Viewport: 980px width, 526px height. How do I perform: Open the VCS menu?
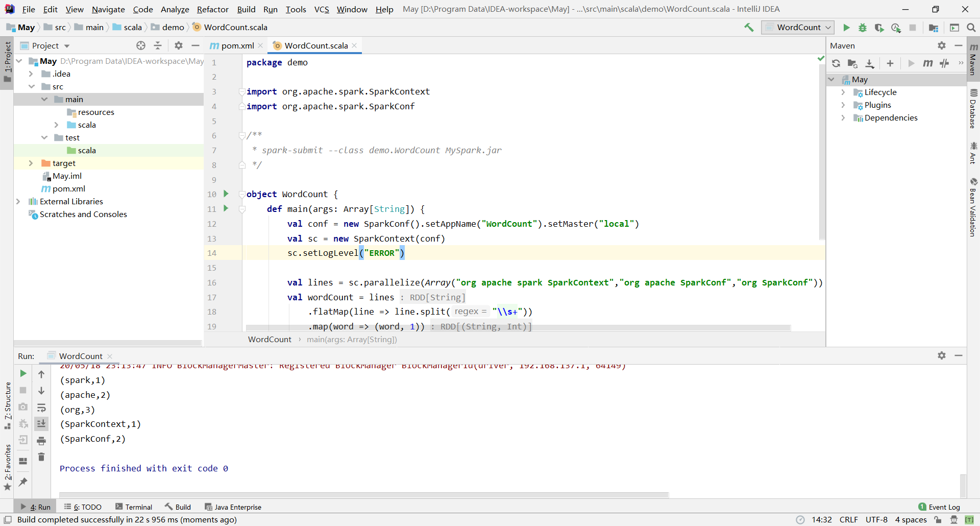pos(322,9)
